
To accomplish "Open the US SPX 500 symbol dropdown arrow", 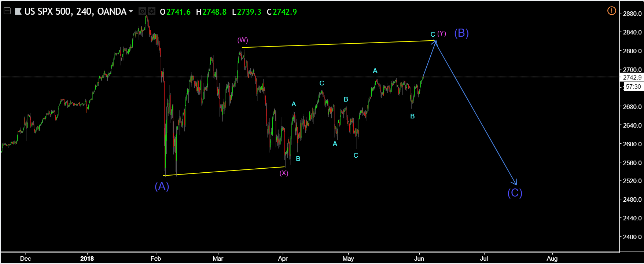I will [x=131, y=11].
